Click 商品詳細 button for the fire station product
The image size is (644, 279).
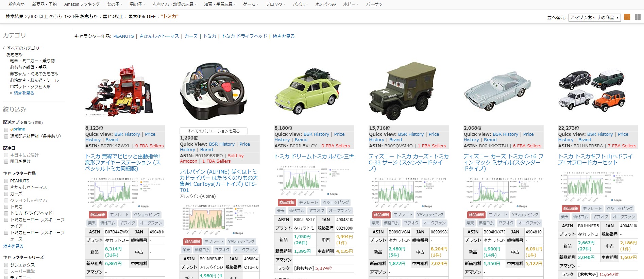[x=98, y=215]
